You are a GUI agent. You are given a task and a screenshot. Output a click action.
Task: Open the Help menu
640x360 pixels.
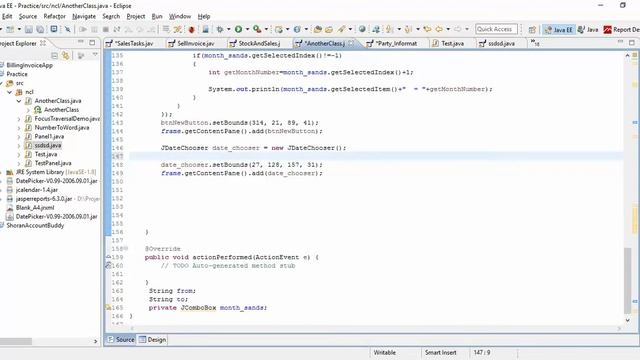coord(204,16)
